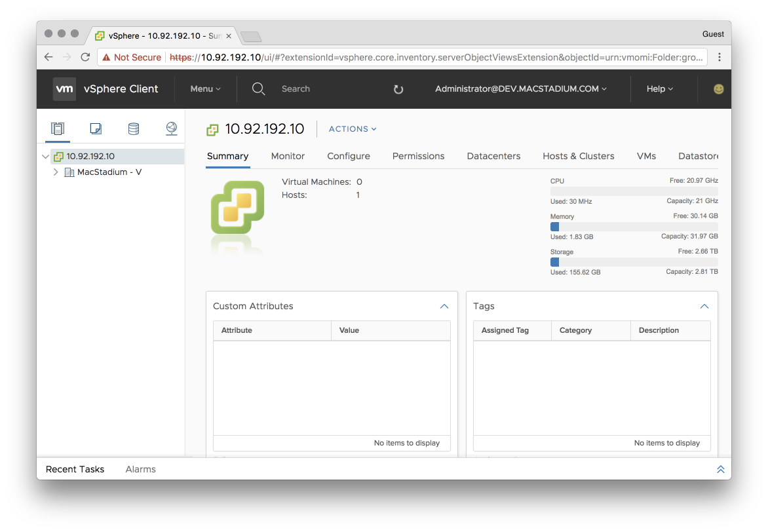Click the smiley feedback icon

719,88
